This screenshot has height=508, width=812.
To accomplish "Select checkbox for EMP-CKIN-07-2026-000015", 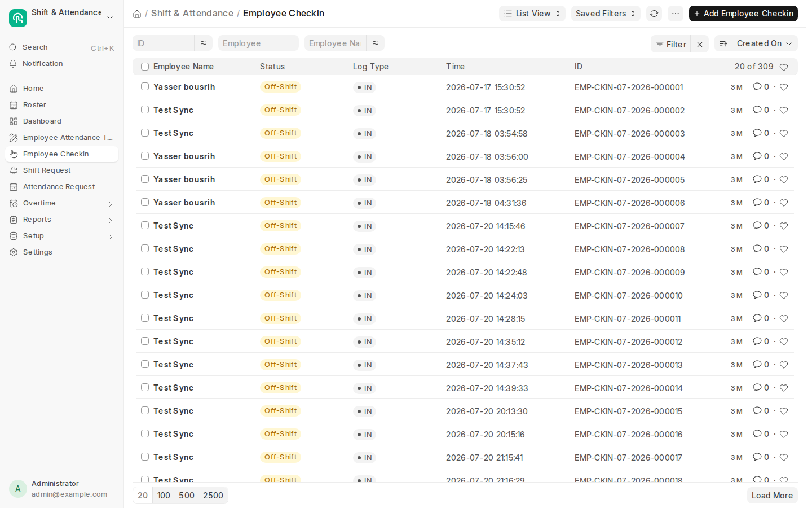I will 145,410.
